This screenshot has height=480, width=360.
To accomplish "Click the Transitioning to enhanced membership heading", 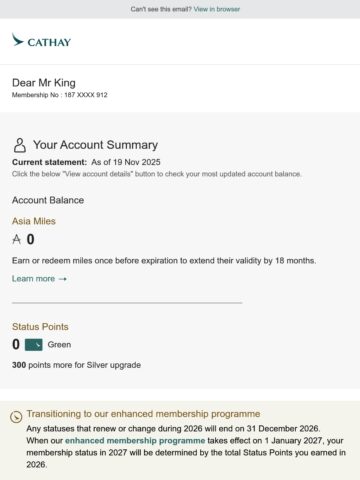I will [143, 414].
